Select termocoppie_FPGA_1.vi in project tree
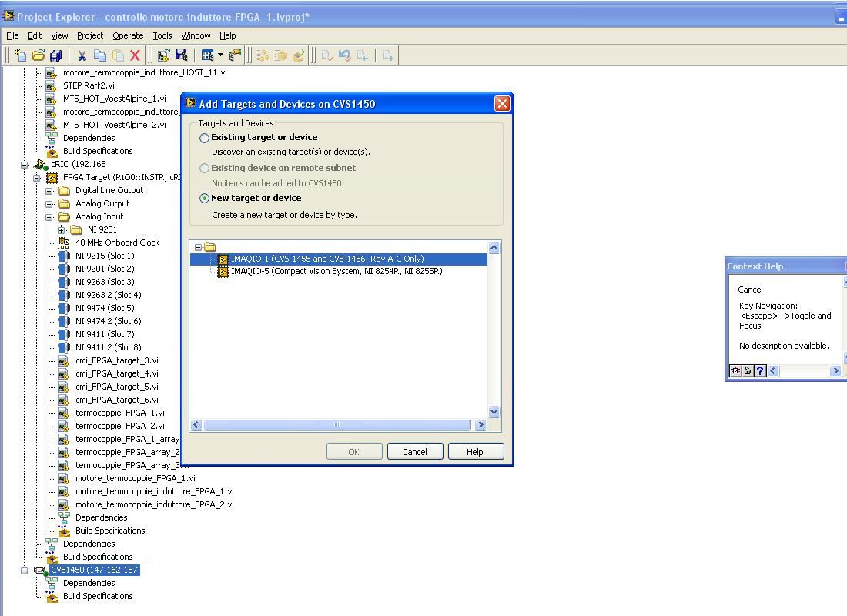Viewport: 847px width, 616px height. click(120, 413)
